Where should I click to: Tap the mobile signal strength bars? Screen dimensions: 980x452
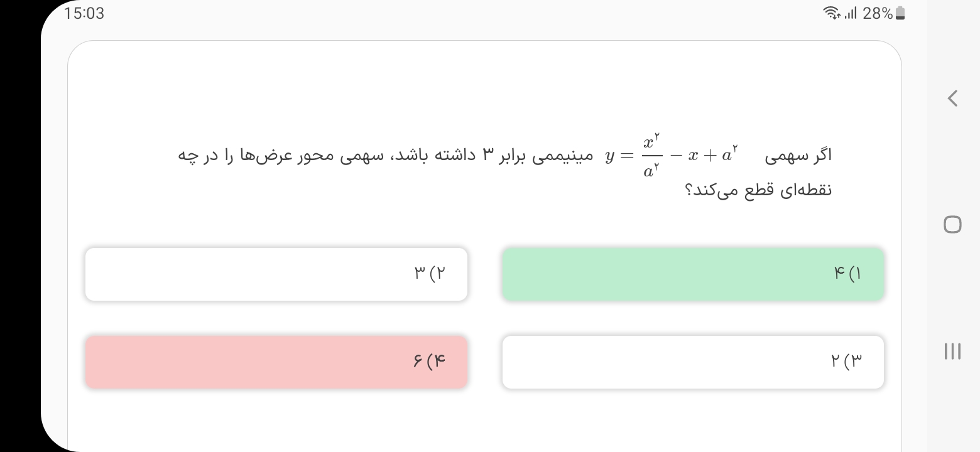coord(851,13)
